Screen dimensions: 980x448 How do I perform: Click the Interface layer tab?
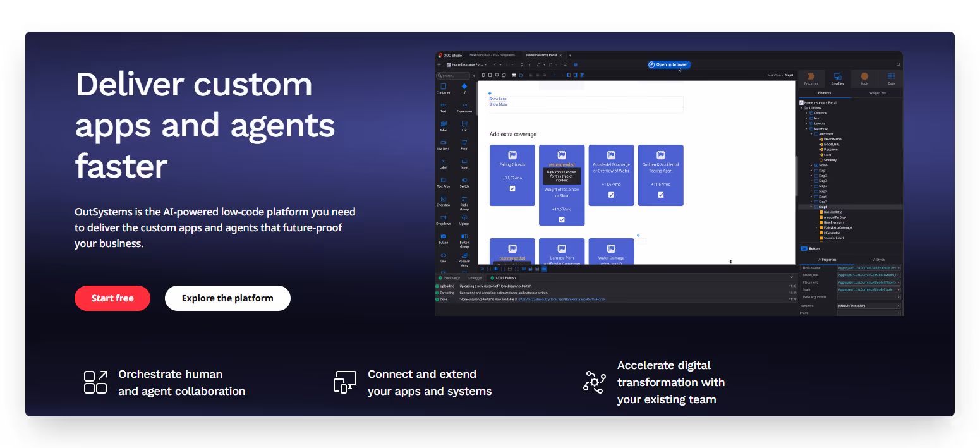click(838, 78)
